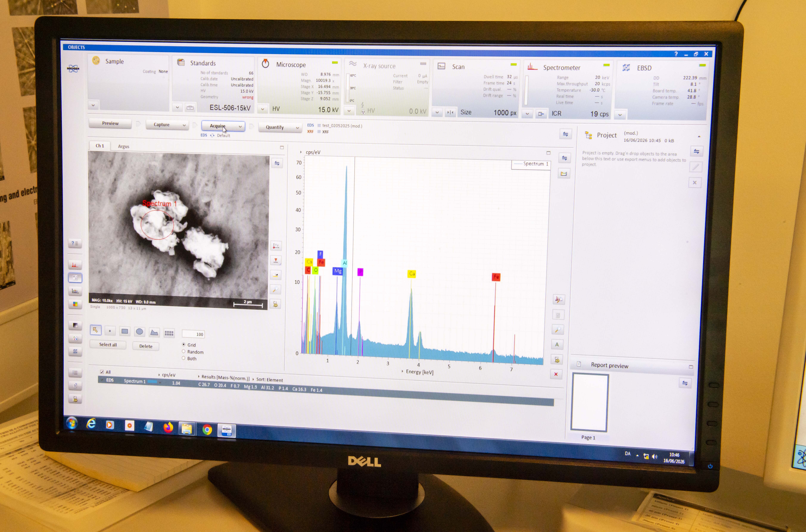This screenshot has width=806, height=532.
Task: Click the Spectrum 1 blue color swatch
Action: [152, 382]
